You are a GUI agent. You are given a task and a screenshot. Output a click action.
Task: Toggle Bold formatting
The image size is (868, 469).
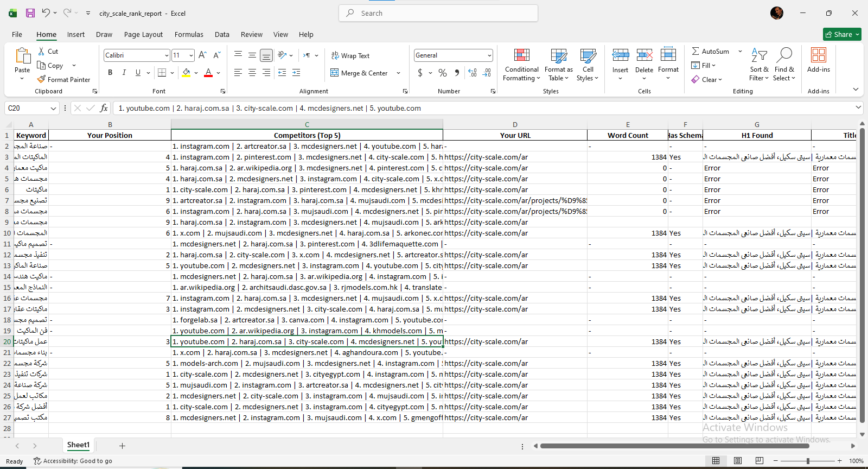110,73
